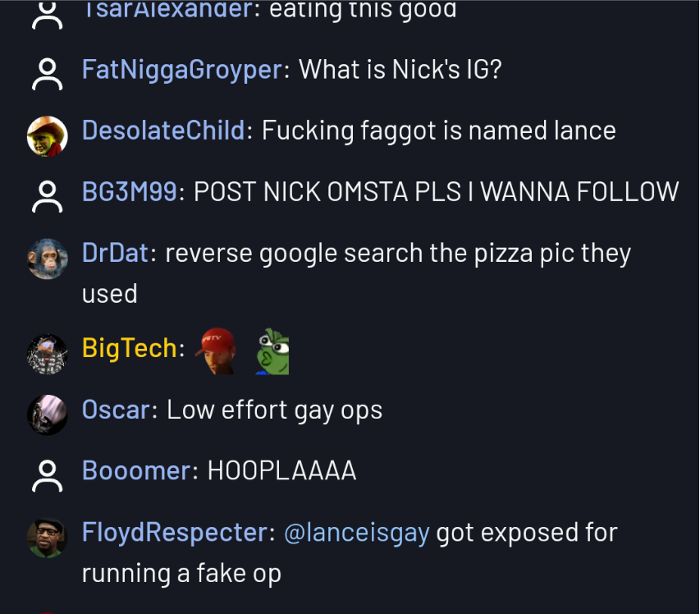
Task: Click the green frog emote
Action: tap(272, 351)
